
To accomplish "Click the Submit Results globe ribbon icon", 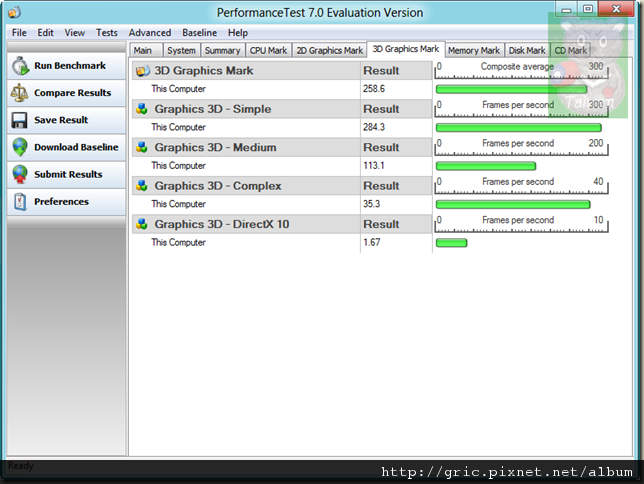I will click(20, 174).
